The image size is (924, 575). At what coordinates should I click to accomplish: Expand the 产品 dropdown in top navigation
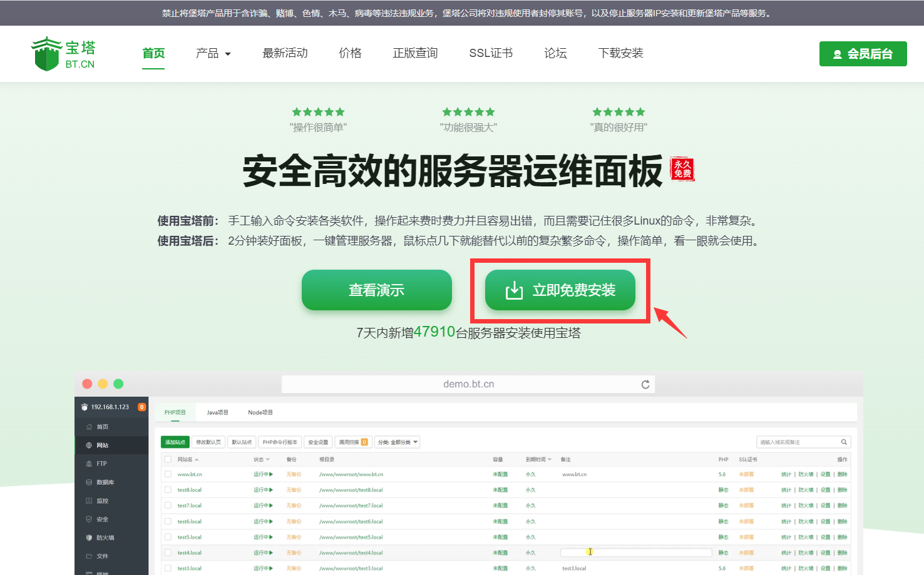[x=213, y=53]
